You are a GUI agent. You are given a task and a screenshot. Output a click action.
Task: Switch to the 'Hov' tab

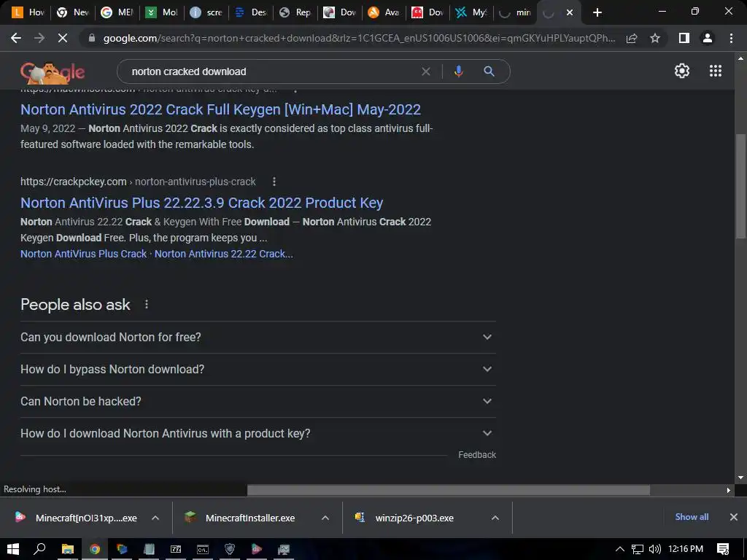[28, 12]
